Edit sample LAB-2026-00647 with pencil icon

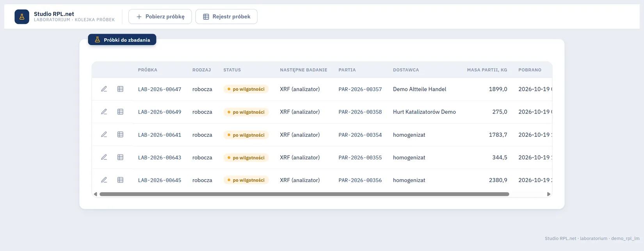[104, 89]
